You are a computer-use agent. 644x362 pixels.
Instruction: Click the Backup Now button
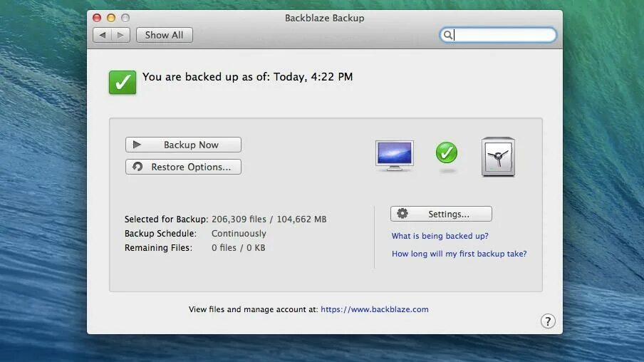click(x=183, y=145)
